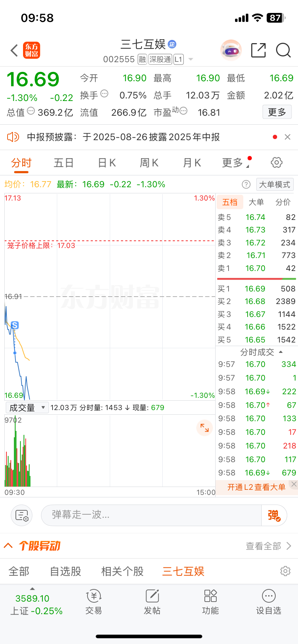
Task: Toggle 大单模式 mode
Action: click(275, 184)
